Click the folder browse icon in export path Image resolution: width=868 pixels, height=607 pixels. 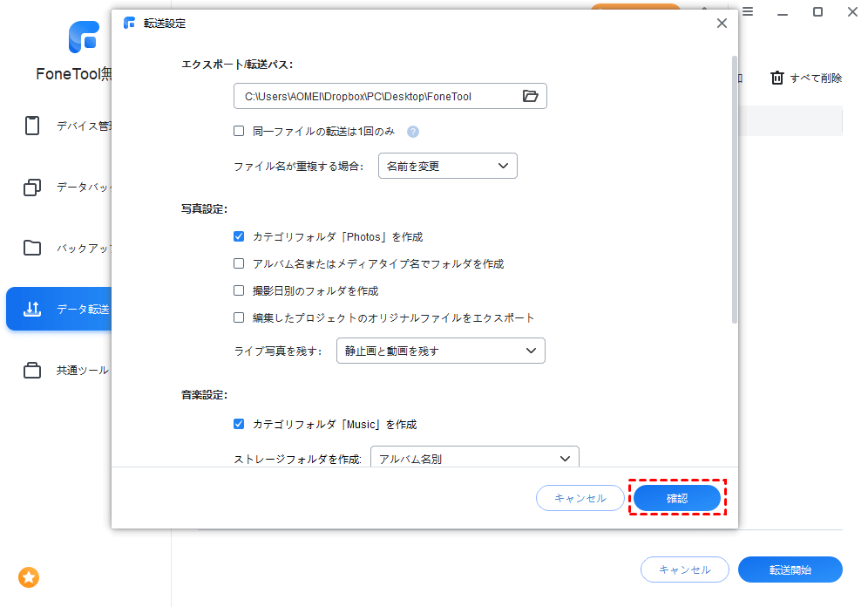pyautogui.click(x=530, y=96)
